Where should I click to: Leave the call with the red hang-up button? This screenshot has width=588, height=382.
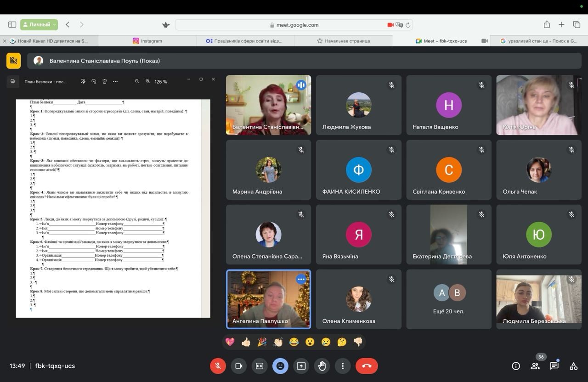367,366
